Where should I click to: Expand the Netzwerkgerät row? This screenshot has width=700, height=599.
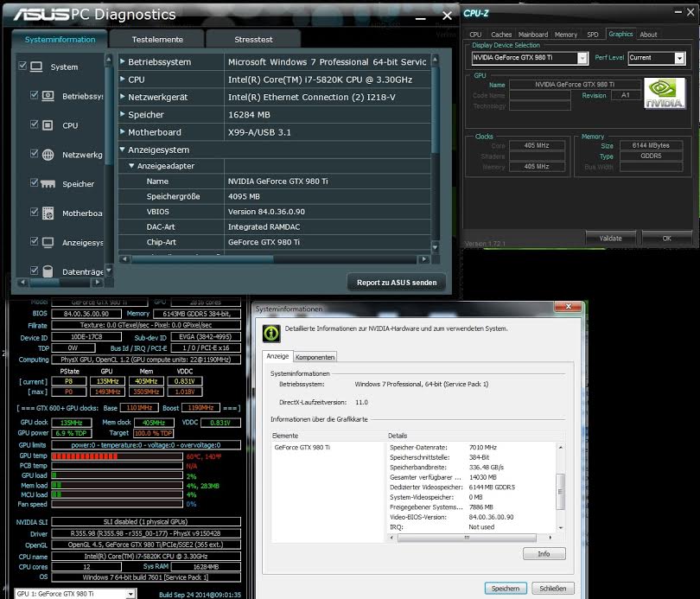coord(123,97)
